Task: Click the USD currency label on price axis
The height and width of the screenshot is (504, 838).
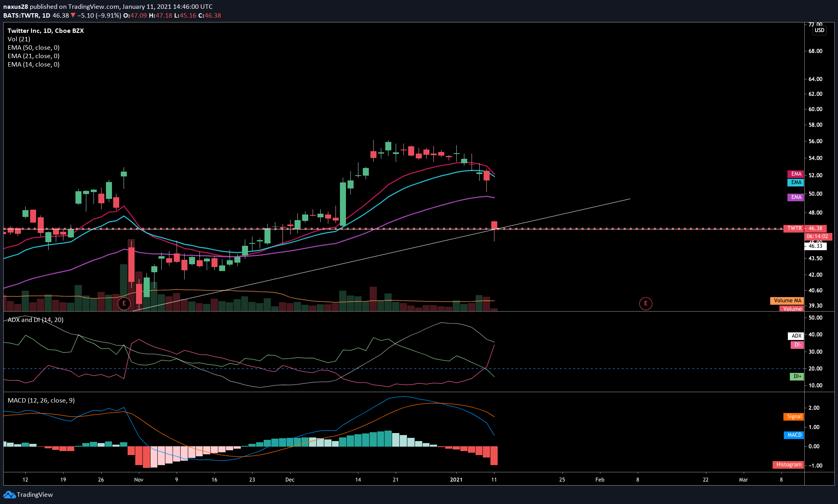Action: pyautogui.click(x=820, y=30)
